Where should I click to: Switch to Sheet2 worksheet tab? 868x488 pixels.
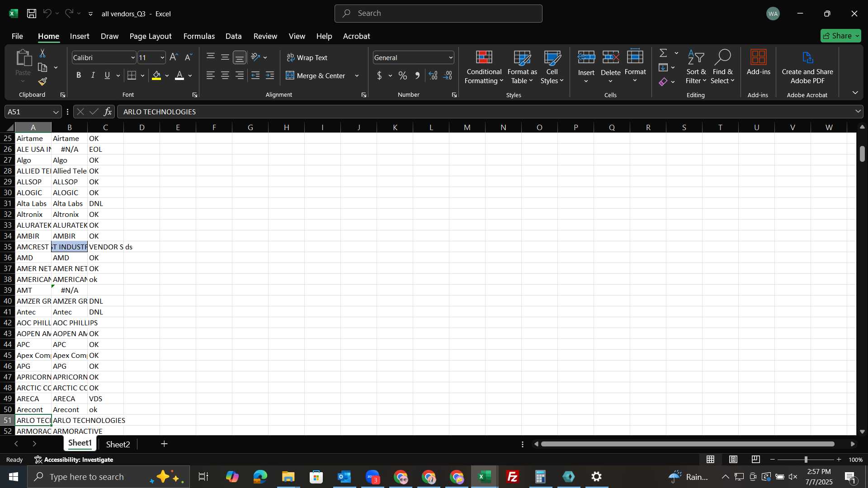click(x=118, y=445)
